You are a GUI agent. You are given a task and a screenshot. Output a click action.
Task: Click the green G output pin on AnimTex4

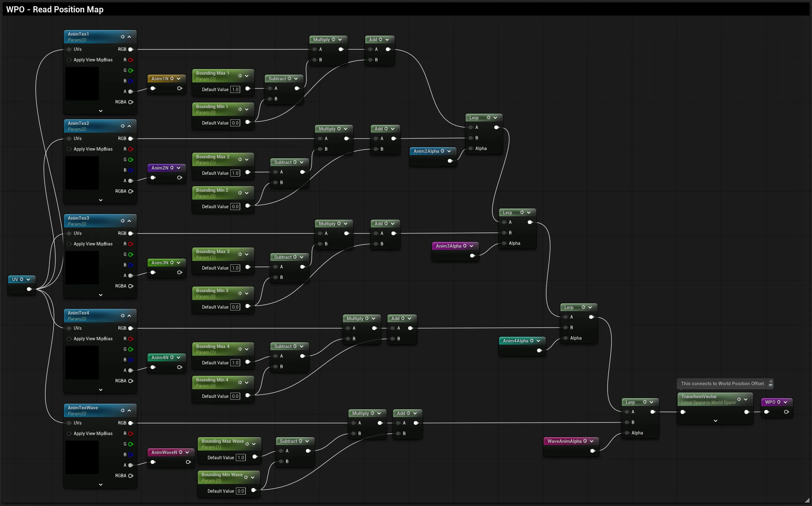[130, 350]
